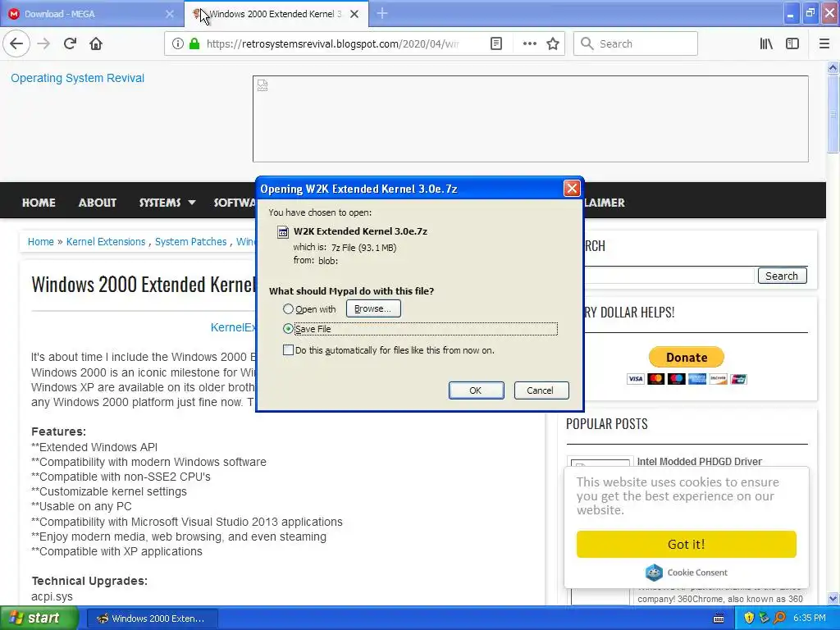Click the W2K Extended Kernel 3.0e.7z file name
This screenshot has width=840, height=630.
coord(360,231)
